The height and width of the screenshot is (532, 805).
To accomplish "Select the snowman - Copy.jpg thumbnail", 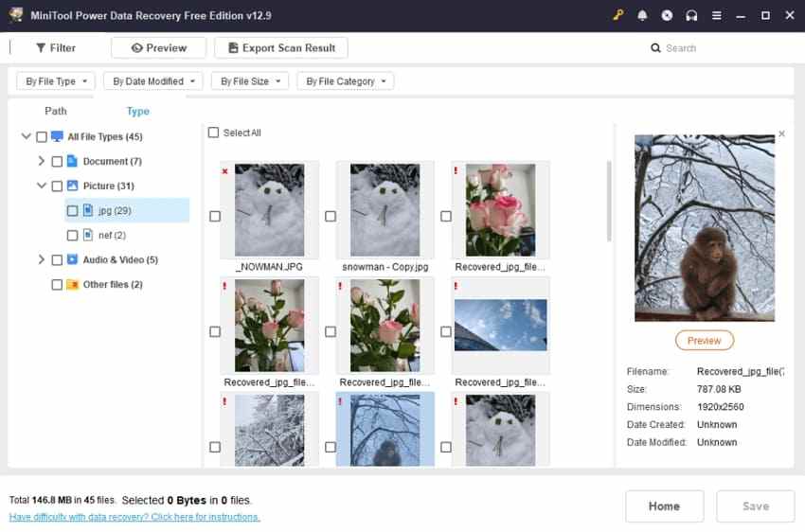I will click(x=385, y=210).
